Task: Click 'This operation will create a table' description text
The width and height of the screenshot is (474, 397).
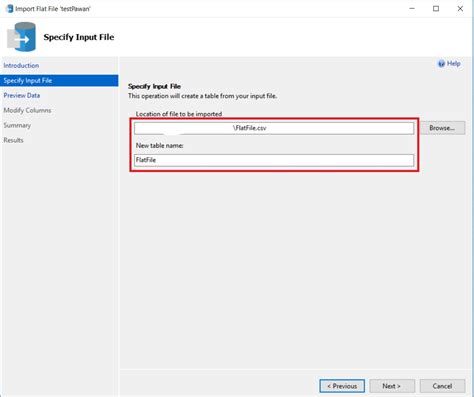Action: pyautogui.click(x=203, y=96)
